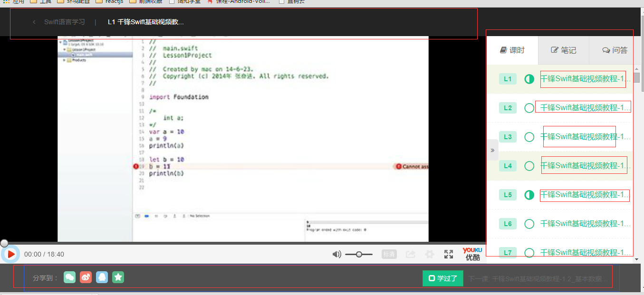644x295 pixels.
Task: Click the empty progress circle for L6
Action: point(529,224)
